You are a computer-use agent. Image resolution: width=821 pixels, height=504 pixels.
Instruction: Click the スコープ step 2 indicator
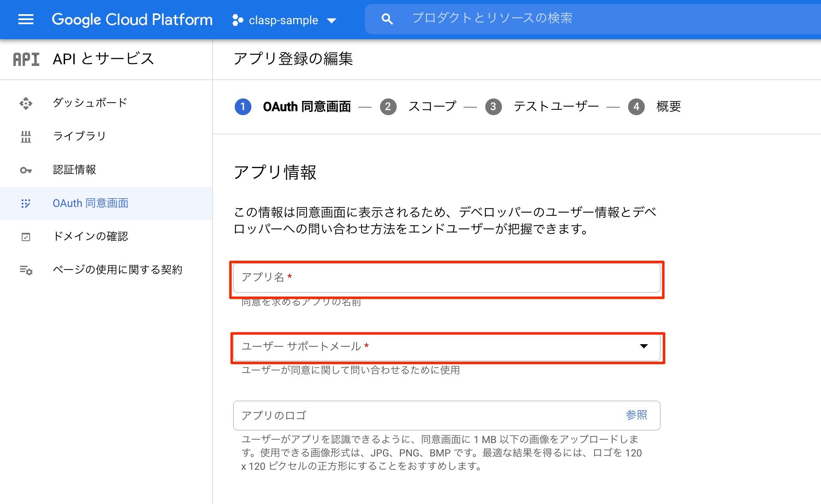click(x=389, y=106)
